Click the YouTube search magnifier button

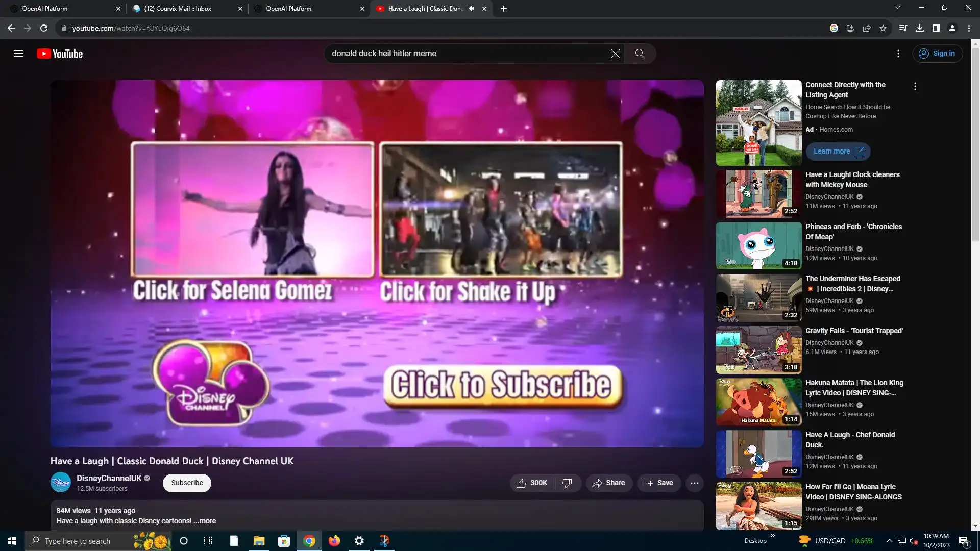[x=640, y=54]
